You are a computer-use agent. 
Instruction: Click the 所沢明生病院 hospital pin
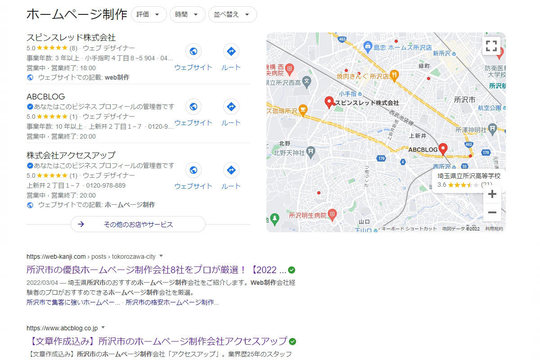click(x=332, y=215)
